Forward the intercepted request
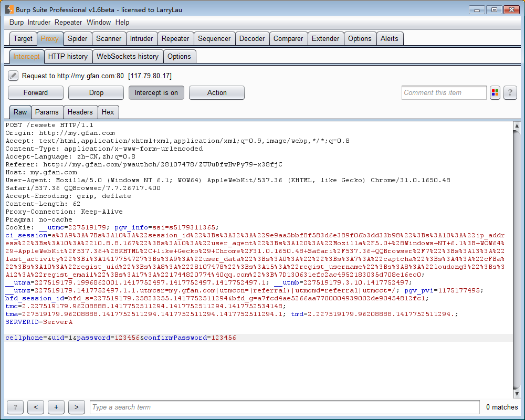 36,93
